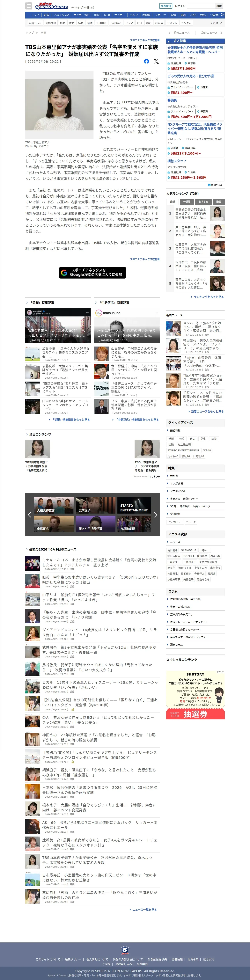
Task: Expand ききみみ 音楽ハンター item
Action: coord(195,499)
